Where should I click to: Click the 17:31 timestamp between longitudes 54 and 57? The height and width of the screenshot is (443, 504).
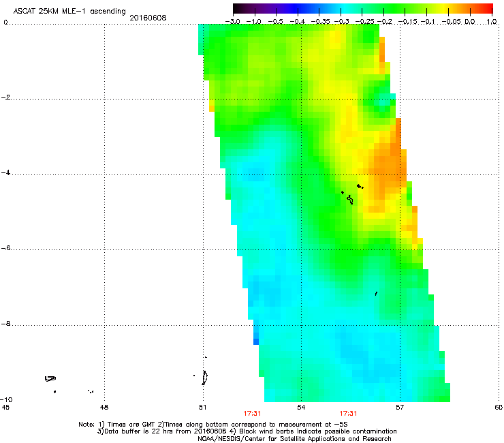[x=348, y=414]
